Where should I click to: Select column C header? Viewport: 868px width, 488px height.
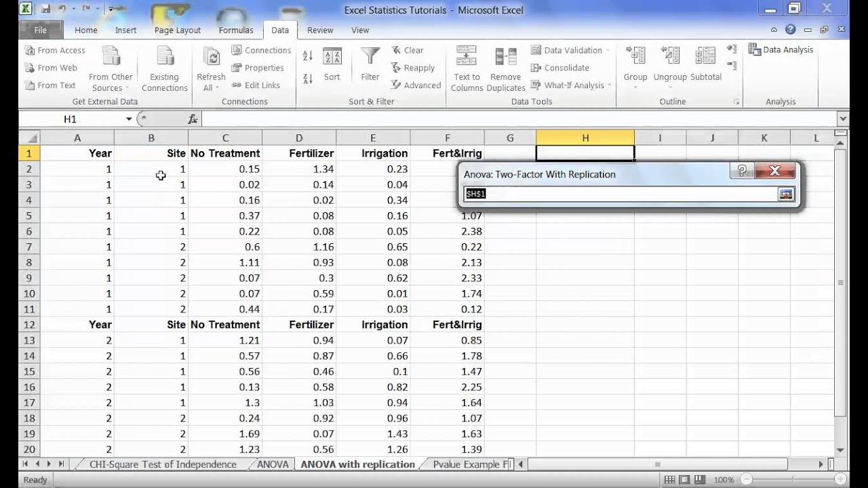pos(225,138)
